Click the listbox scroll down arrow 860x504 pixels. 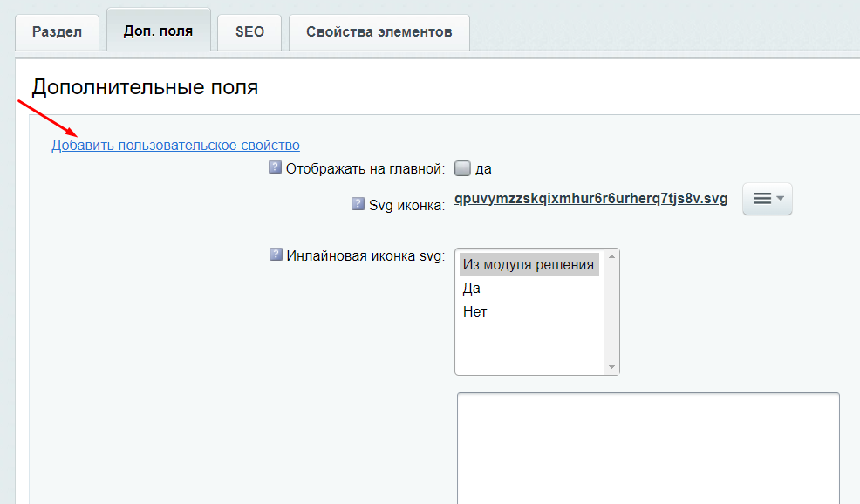[x=611, y=367]
